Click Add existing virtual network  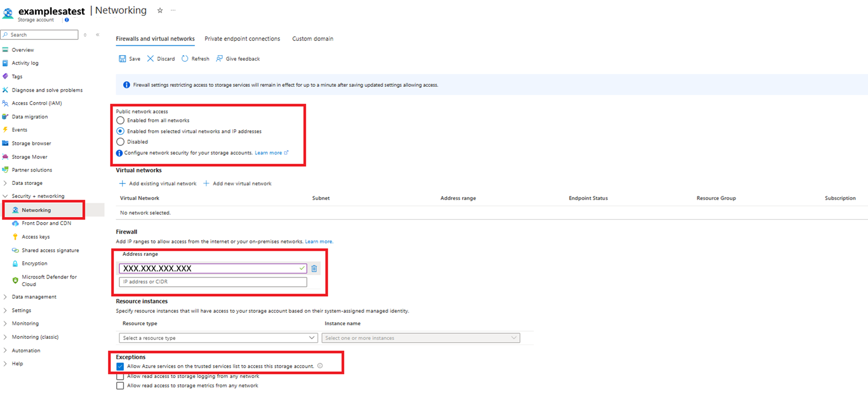click(x=158, y=183)
